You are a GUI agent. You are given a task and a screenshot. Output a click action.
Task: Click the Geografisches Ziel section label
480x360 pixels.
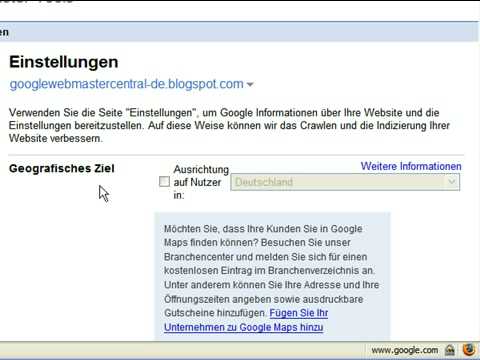[x=62, y=168]
